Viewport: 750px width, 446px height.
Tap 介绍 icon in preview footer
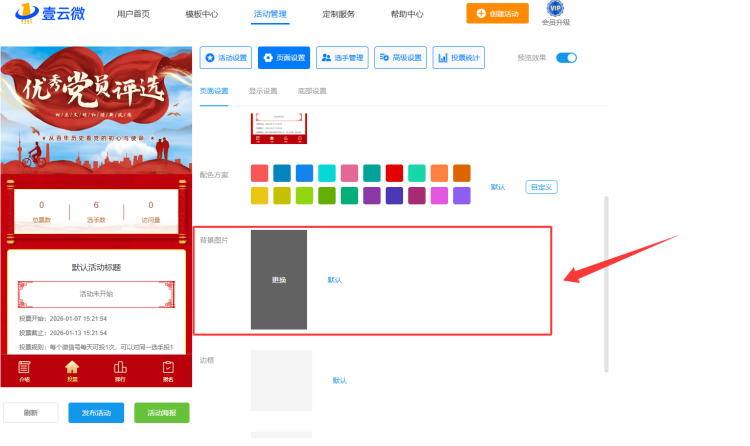click(x=25, y=372)
